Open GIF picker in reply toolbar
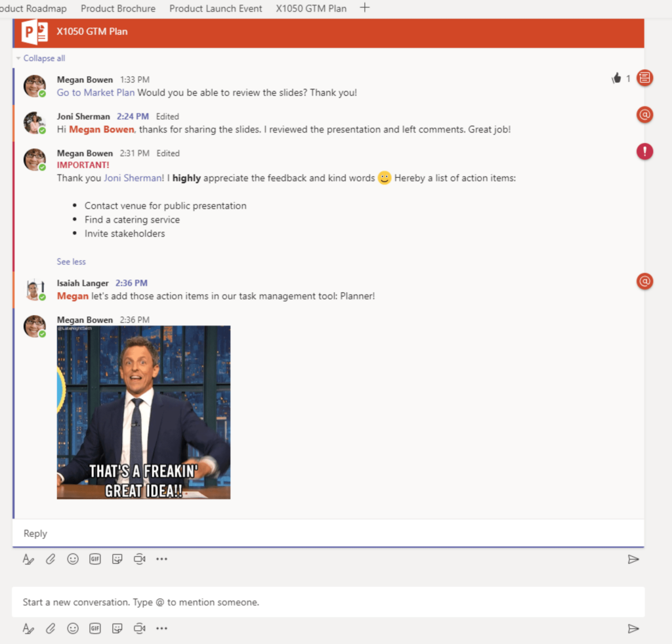 tap(95, 559)
